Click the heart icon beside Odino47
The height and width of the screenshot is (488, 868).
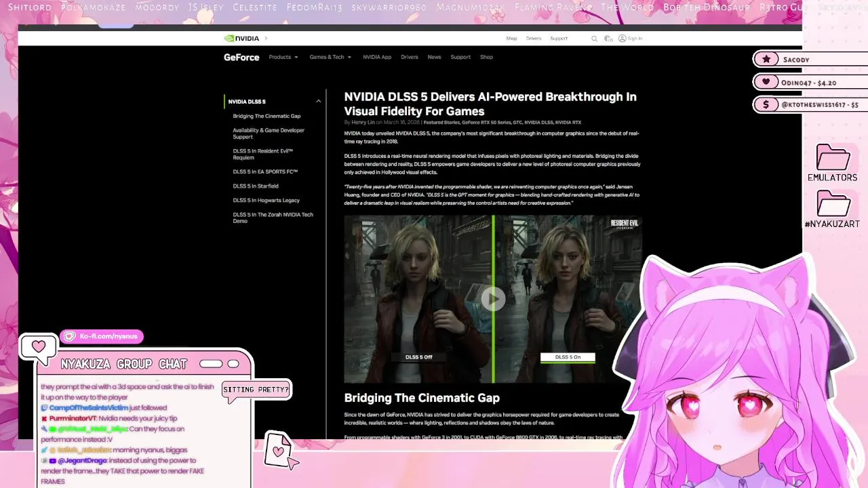point(766,82)
